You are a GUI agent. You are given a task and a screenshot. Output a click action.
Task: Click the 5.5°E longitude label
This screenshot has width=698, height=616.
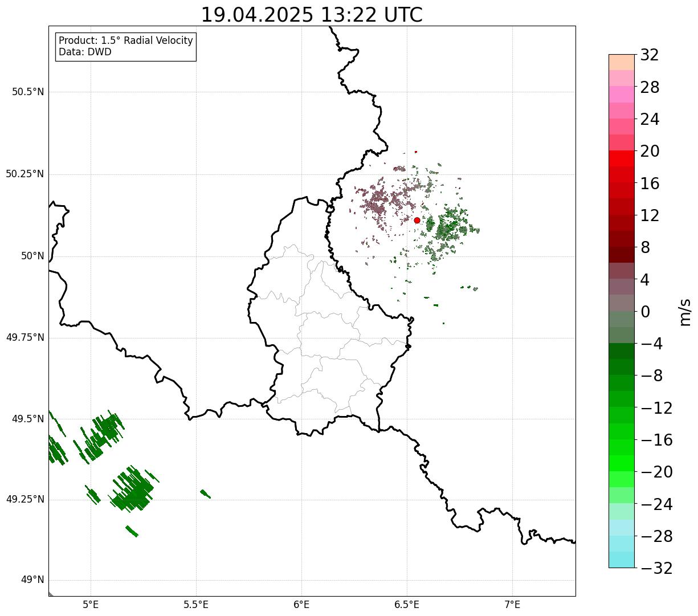196,605
